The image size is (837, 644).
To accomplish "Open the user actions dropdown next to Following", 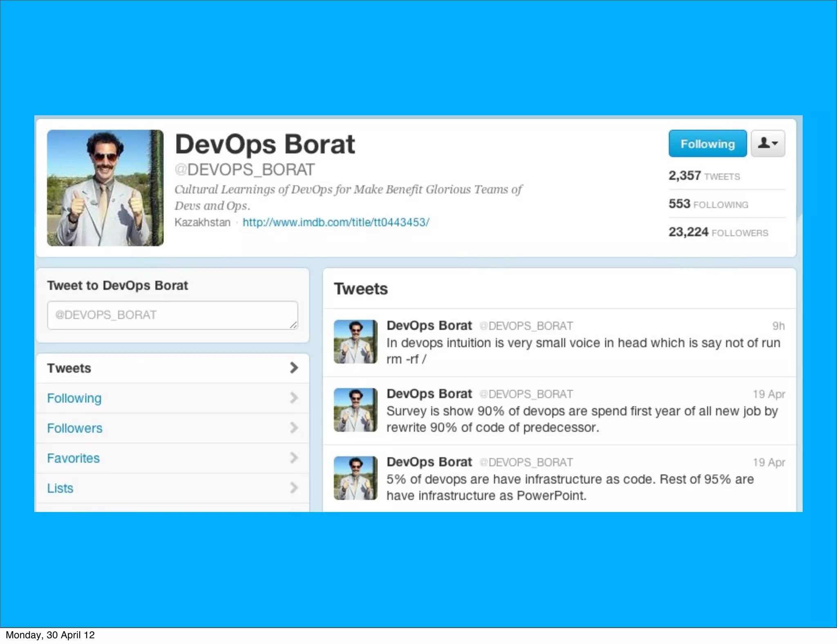I will (768, 143).
